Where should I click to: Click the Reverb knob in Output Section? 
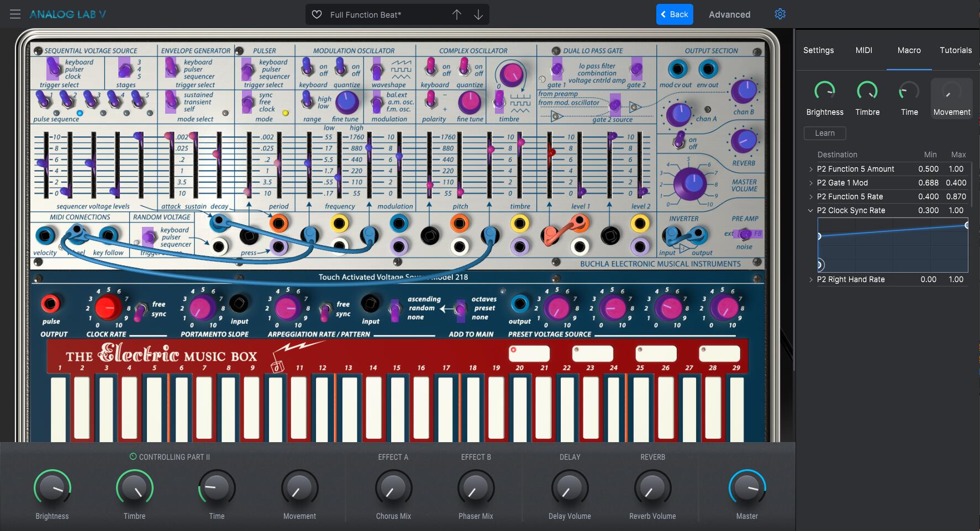(x=744, y=141)
